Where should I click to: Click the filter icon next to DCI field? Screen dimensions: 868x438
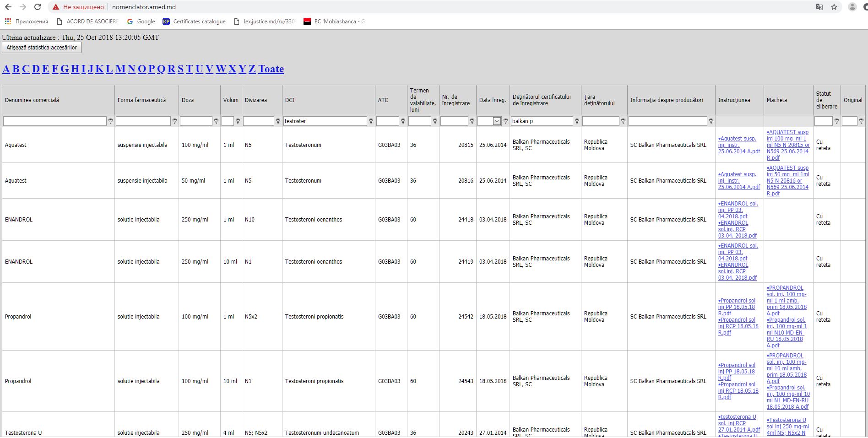[371, 121]
